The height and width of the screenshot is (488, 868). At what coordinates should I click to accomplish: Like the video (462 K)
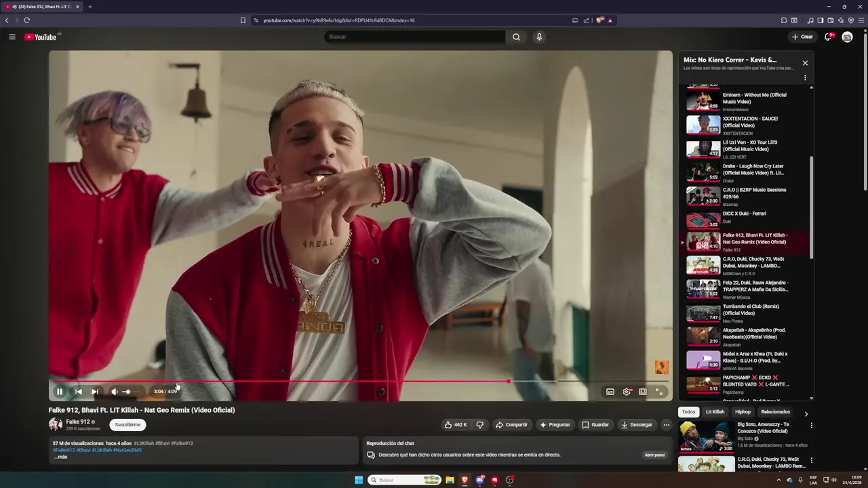(x=456, y=425)
